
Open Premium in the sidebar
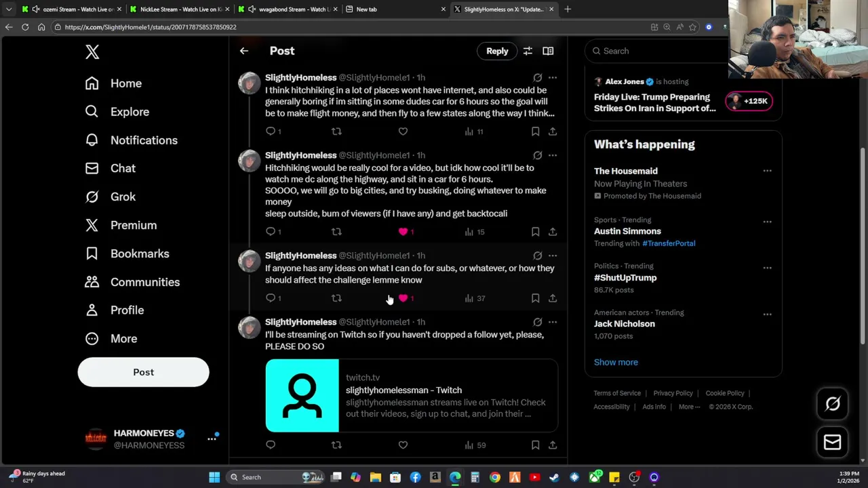point(121,225)
